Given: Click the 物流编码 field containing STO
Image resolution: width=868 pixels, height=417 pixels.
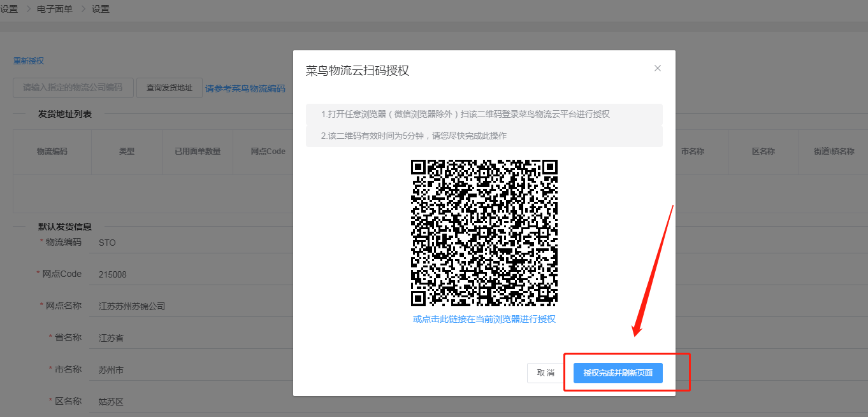Looking at the screenshot, I should pyautogui.click(x=191, y=243).
